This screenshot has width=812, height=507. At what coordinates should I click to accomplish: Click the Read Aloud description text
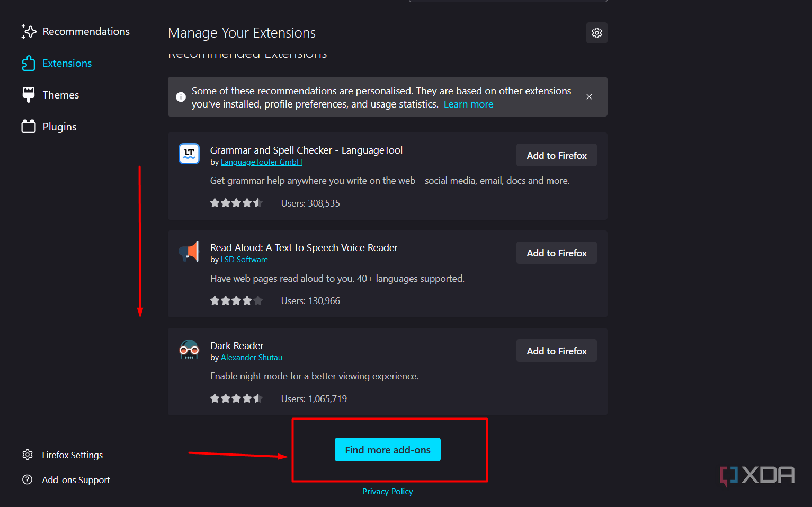[337, 279]
